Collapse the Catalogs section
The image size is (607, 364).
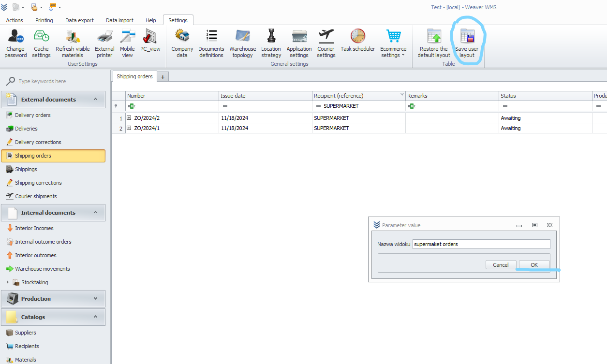(x=95, y=317)
